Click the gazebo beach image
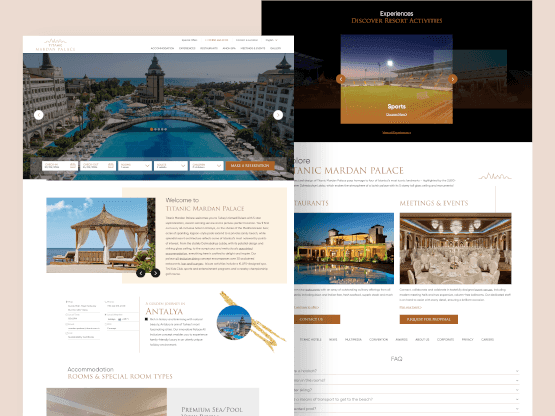 pyautogui.click(x=101, y=235)
